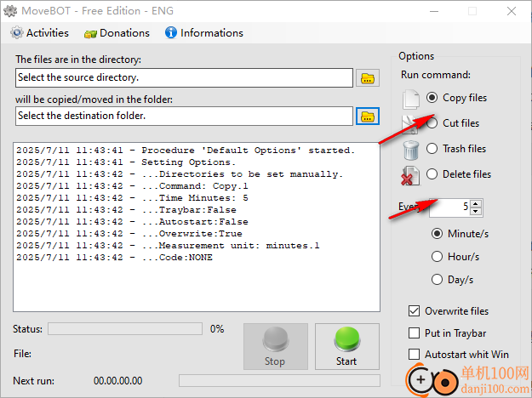Click log line '...Measurement unit: minutes.1'
The width and height of the screenshot is (532, 398).
(168, 246)
